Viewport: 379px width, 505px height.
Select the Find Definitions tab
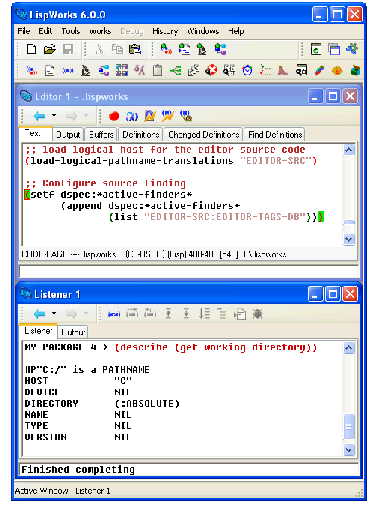pyautogui.click(x=275, y=135)
